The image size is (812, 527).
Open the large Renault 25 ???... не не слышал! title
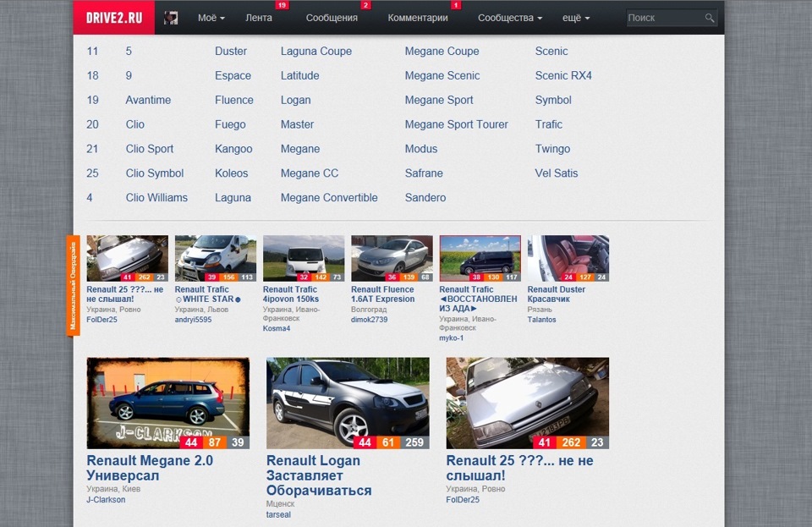pos(520,468)
